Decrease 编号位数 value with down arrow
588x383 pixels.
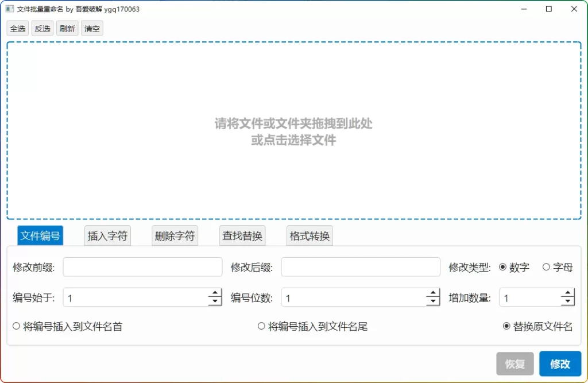coord(433,301)
